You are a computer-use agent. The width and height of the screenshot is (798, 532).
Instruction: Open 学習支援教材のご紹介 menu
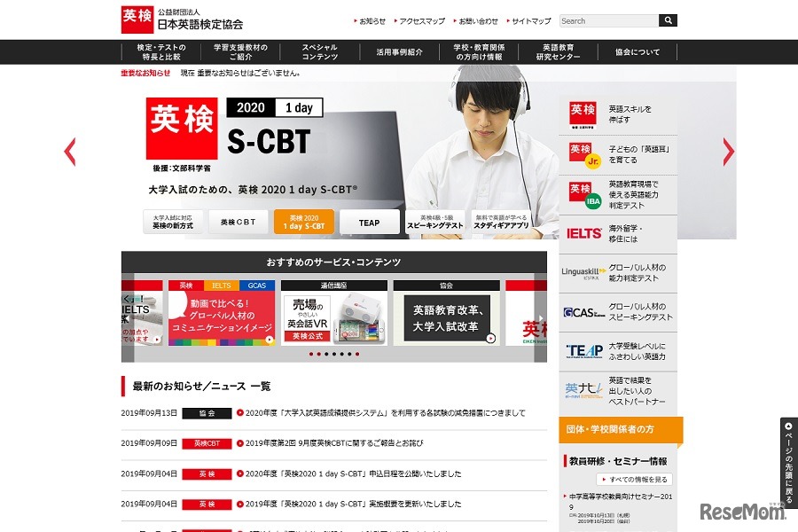(x=240, y=52)
